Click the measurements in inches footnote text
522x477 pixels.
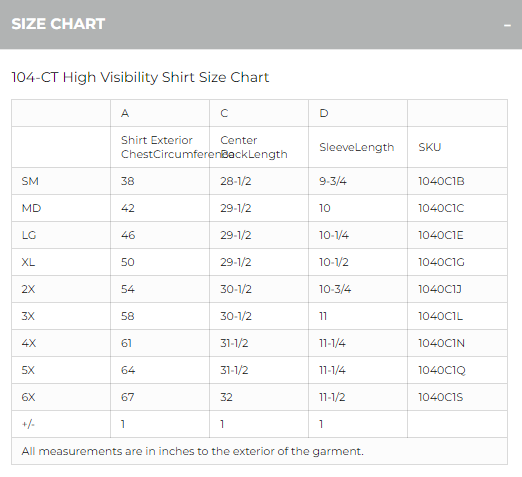(x=193, y=451)
